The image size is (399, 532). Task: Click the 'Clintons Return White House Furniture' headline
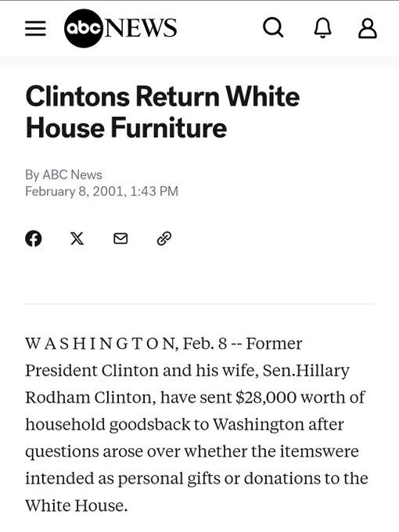(x=162, y=112)
